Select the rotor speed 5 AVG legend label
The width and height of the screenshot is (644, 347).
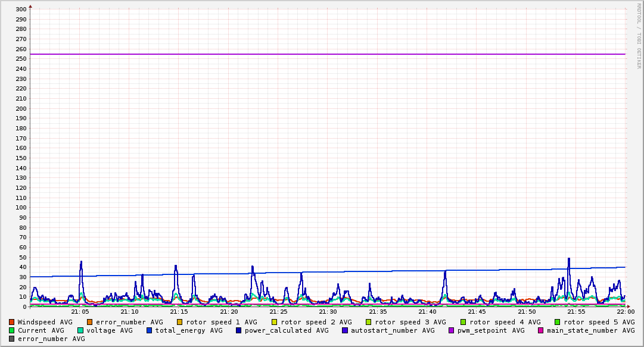tap(599, 322)
